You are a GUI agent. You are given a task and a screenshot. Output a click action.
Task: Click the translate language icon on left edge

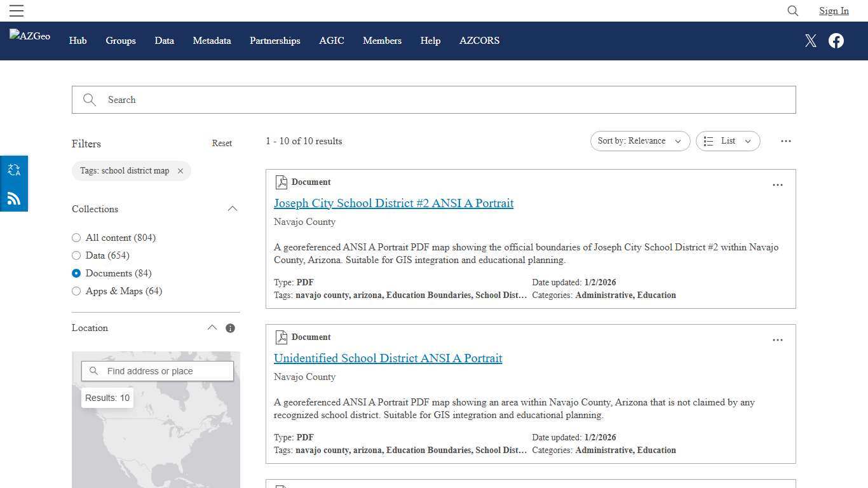[x=14, y=170]
